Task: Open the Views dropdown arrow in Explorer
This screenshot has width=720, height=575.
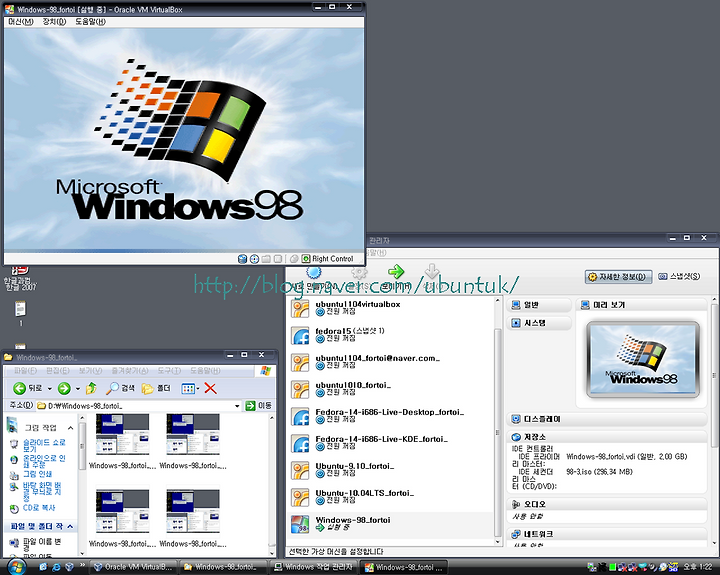Action: point(198,389)
